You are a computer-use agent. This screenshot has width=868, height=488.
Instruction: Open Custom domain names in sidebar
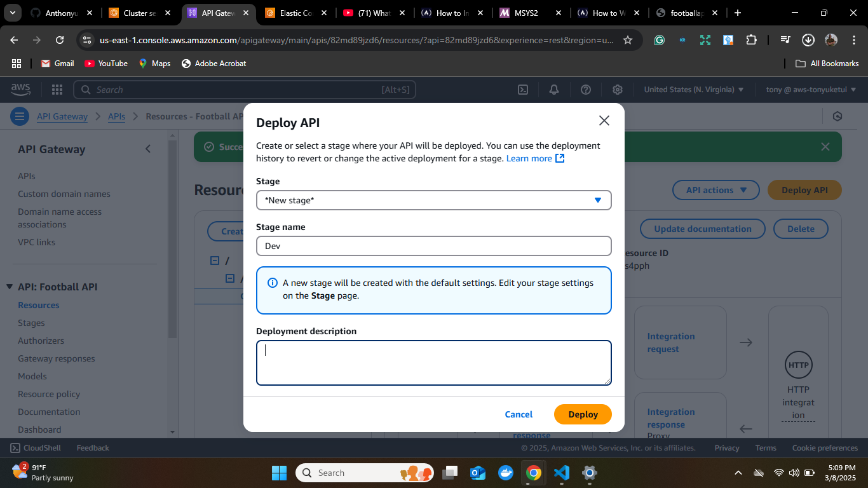point(64,194)
